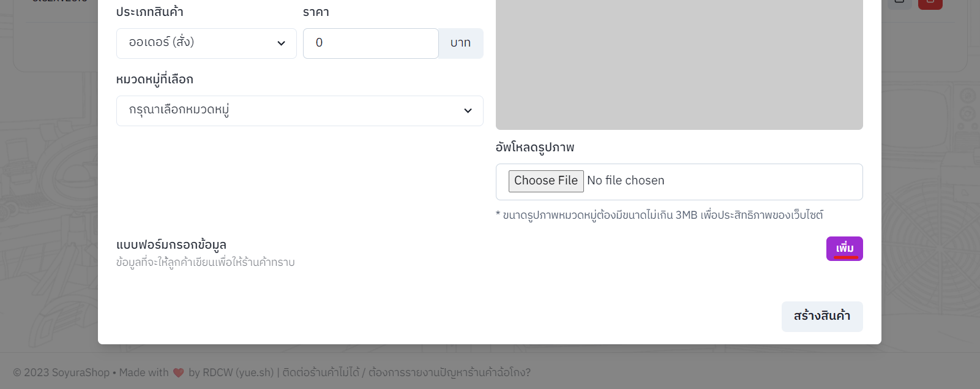Click the heart icon in the footer
The width and height of the screenshot is (980, 389).
(x=179, y=372)
